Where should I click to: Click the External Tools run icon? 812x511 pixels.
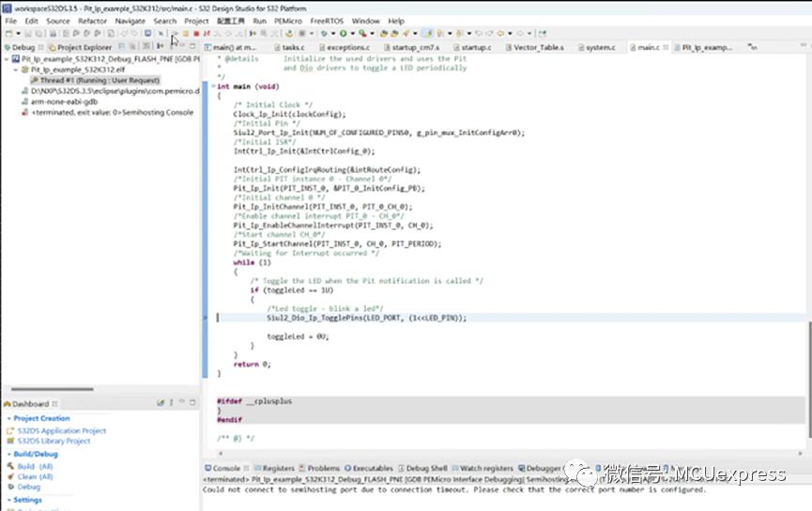pyautogui.click(x=362, y=33)
